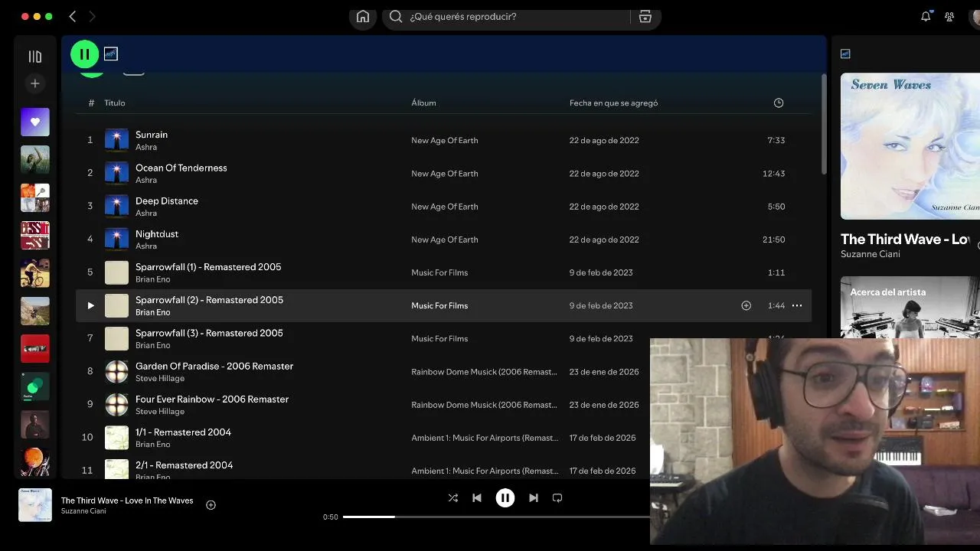Open the playlist icon atop right panel
Viewport: 980px width, 551px height.
coord(845,54)
